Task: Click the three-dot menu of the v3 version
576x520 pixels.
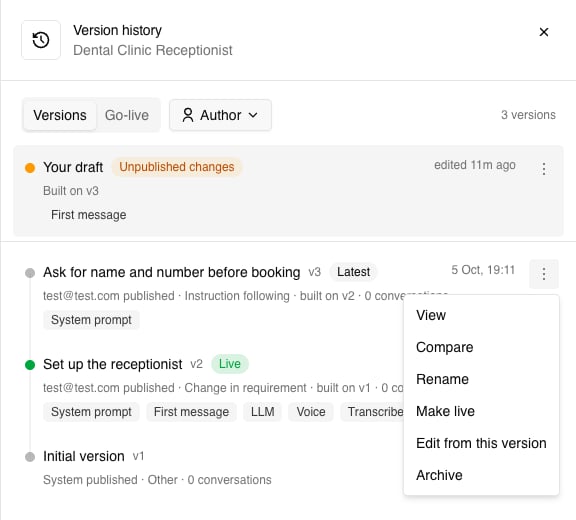Action: point(544,274)
